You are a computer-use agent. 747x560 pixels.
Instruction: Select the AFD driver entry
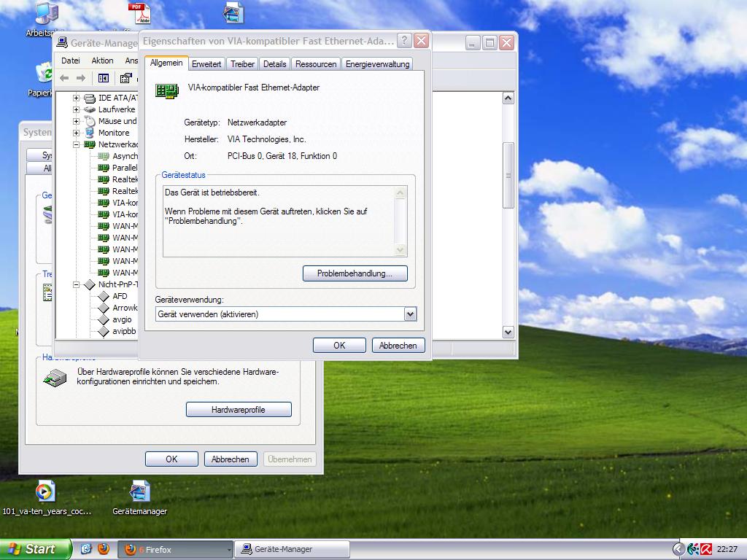click(x=120, y=296)
